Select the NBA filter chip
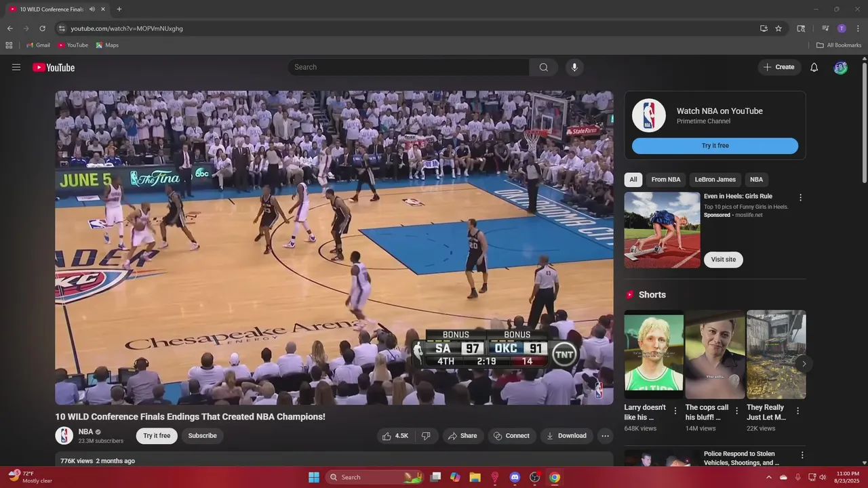 (756, 180)
